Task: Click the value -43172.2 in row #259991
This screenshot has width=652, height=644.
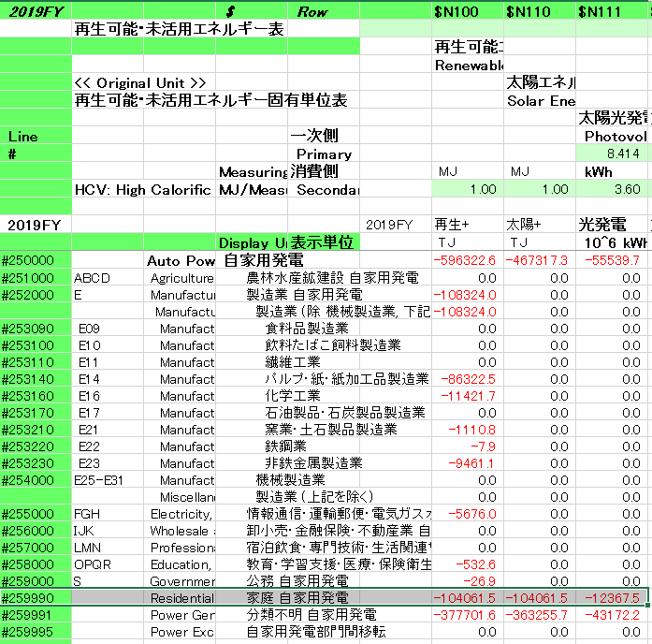Action: pyautogui.click(x=612, y=615)
